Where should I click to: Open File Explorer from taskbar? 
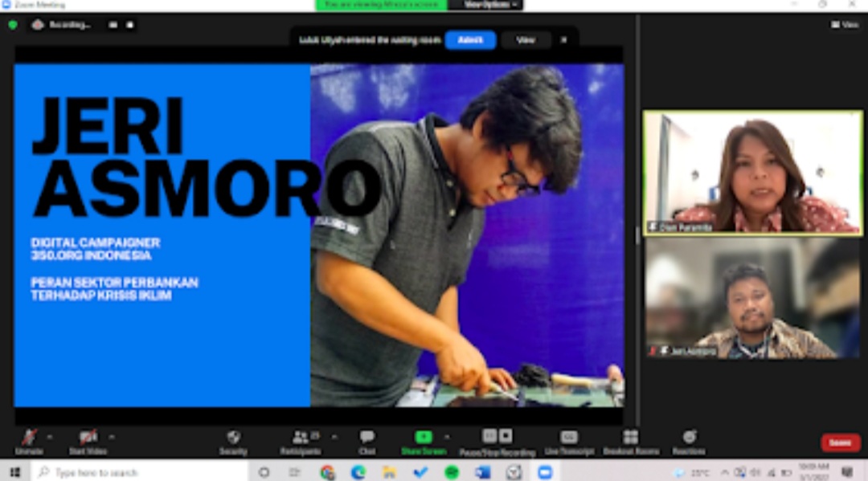pos(390,472)
